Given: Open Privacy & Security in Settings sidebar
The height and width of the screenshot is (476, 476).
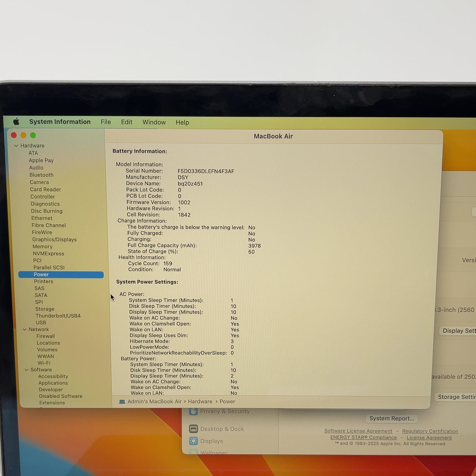Looking at the screenshot, I should [x=220, y=411].
